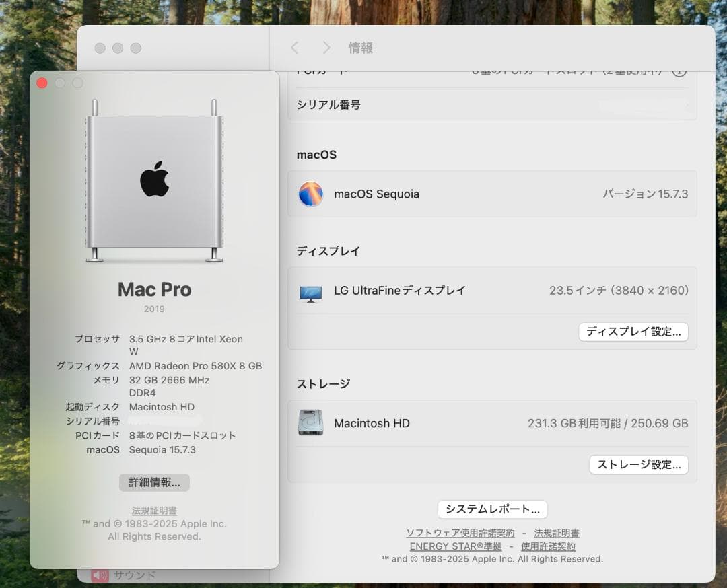Open the ソフトウェア使用許諾契約 link
The height and width of the screenshot is (588, 727).
coord(459,532)
